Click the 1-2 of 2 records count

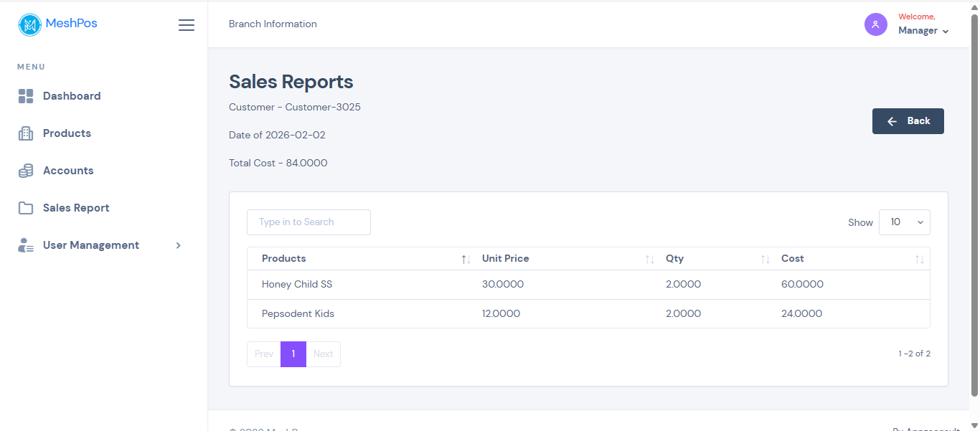click(915, 354)
